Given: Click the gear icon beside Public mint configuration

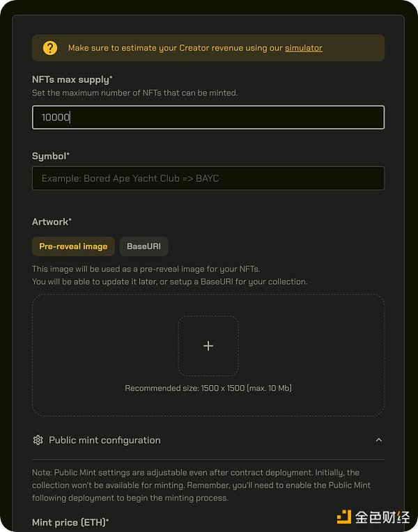Looking at the screenshot, I should 38,440.
